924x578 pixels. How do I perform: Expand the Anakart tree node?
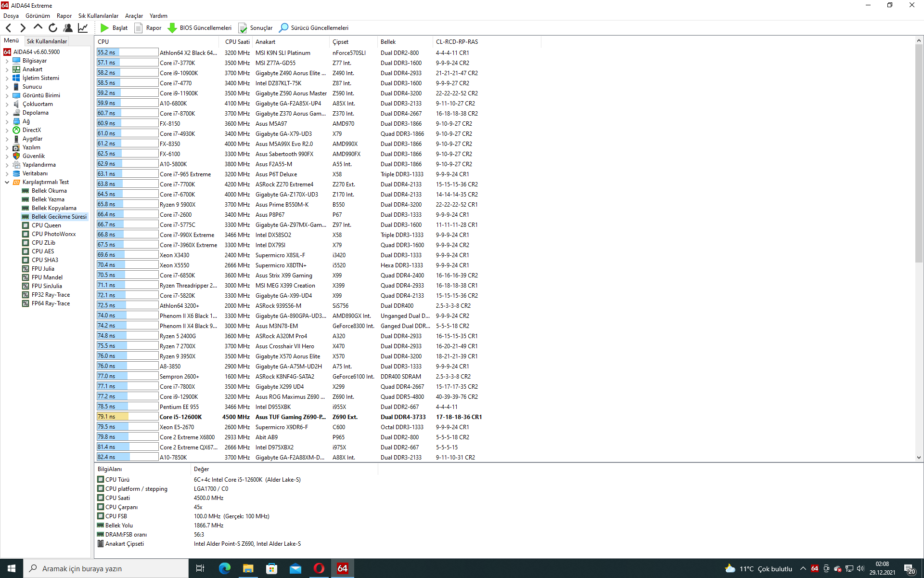tap(7, 70)
